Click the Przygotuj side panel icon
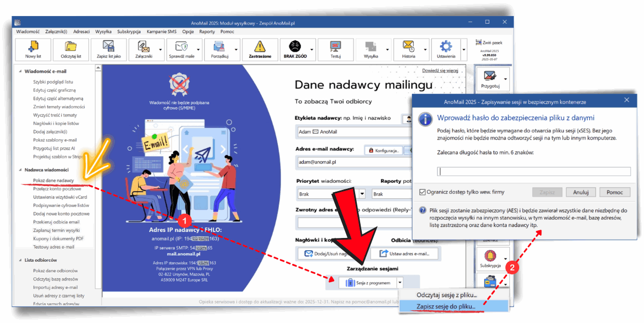Screen dimensions: 644x323 (x=489, y=79)
